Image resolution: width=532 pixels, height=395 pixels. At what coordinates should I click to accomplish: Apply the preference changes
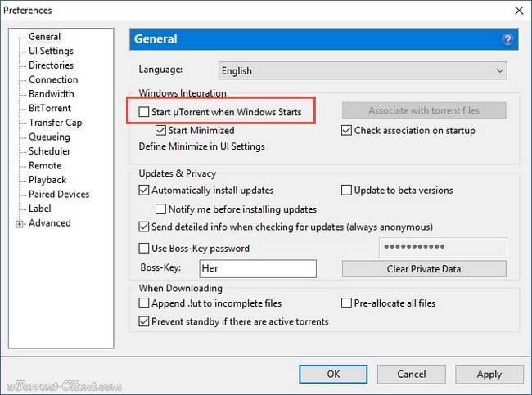(489, 374)
